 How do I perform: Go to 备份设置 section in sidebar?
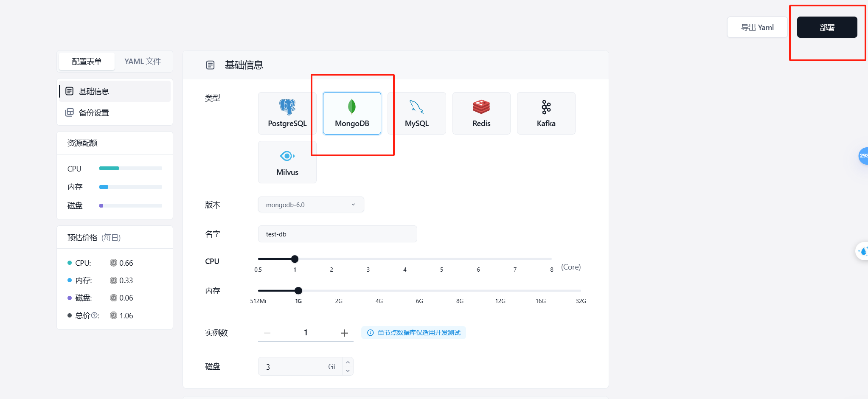point(115,112)
